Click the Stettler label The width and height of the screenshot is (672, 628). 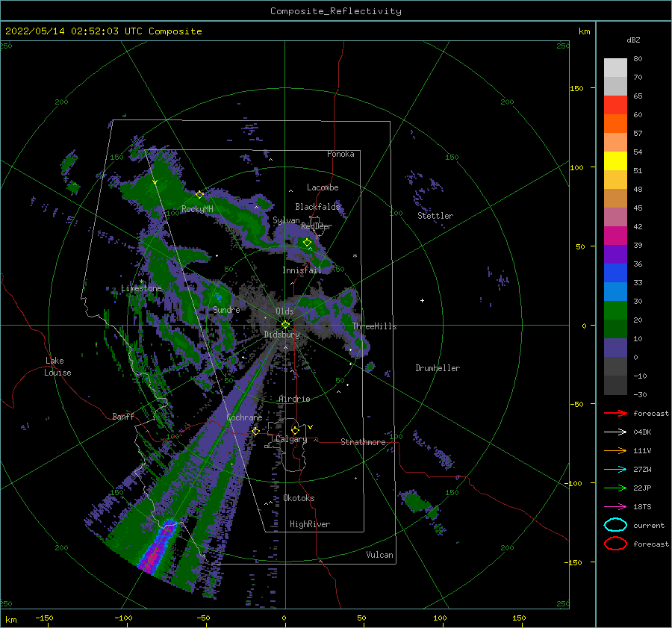[435, 216]
